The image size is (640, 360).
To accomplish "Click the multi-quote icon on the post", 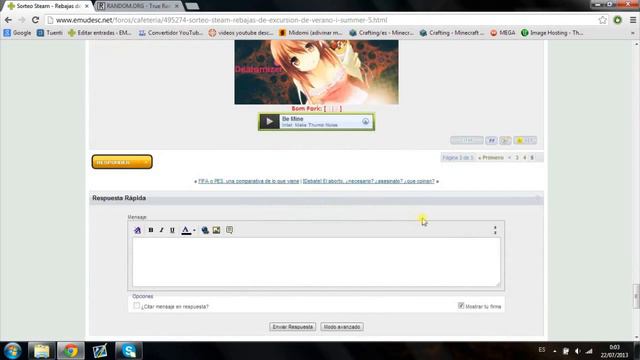I will [x=505, y=140].
